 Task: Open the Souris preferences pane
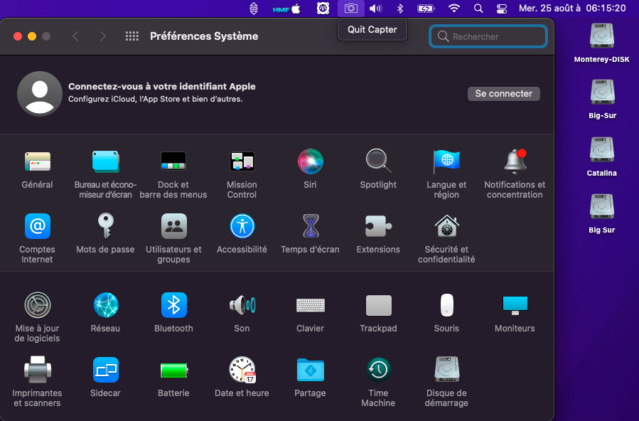[447, 305]
